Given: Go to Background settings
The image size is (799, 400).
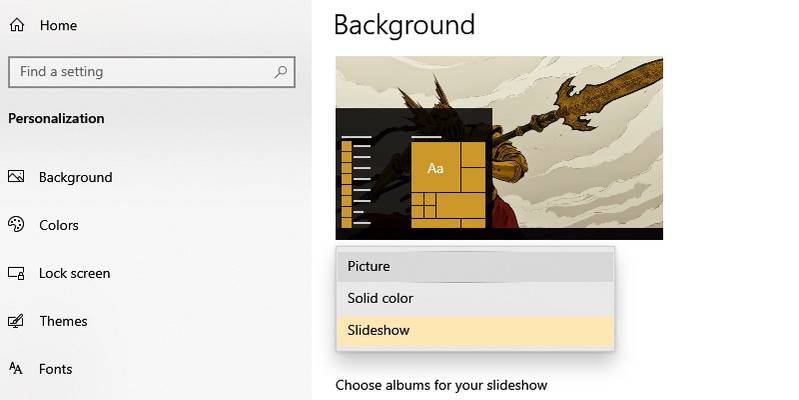Looking at the screenshot, I should point(75,177).
